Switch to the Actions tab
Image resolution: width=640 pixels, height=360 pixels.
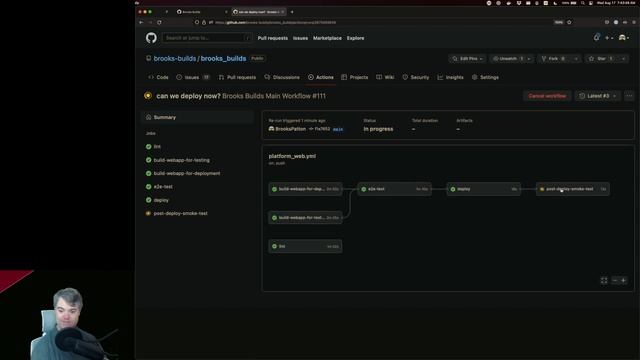tap(321, 77)
